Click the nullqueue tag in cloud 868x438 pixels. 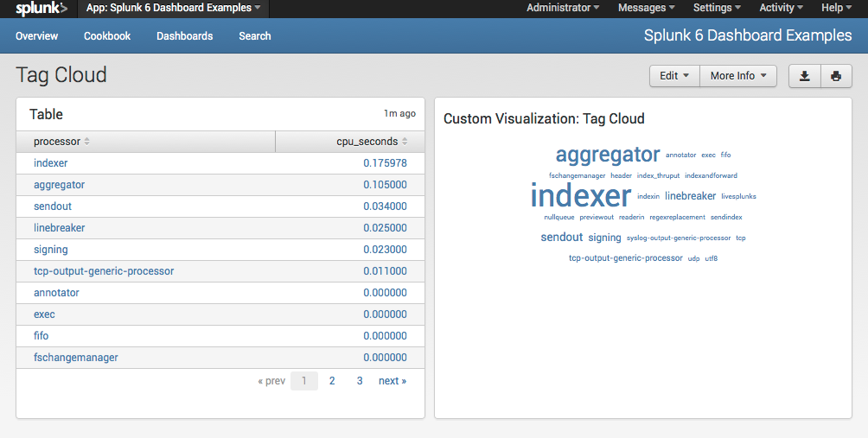pyautogui.click(x=559, y=218)
